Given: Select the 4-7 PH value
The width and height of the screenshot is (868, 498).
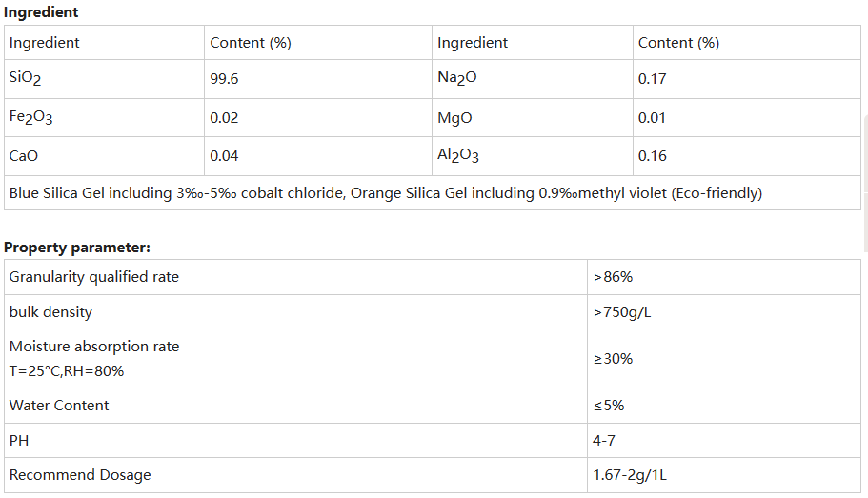Looking at the screenshot, I should coord(604,440).
